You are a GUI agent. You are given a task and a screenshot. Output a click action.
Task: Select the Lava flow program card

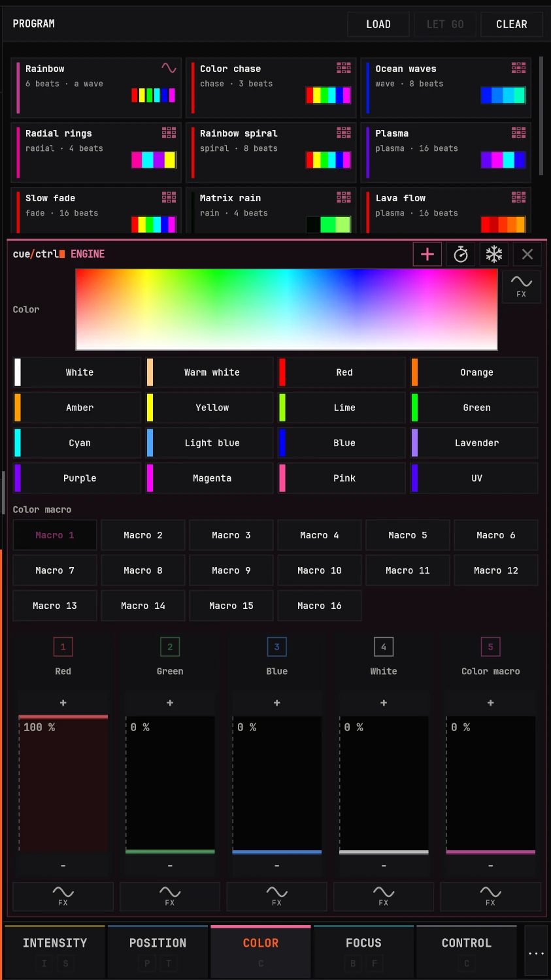tap(446, 210)
